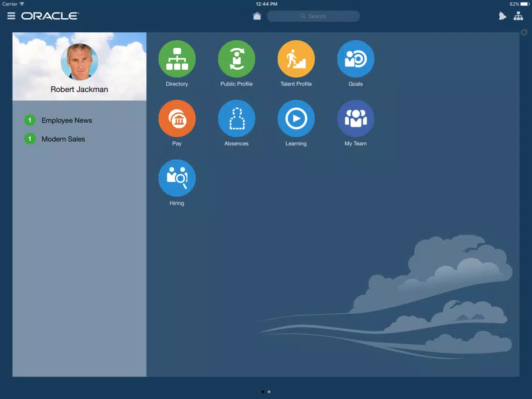Click inside the Search field
The height and width of the screenshot is (399, 532).
point(313,16)
